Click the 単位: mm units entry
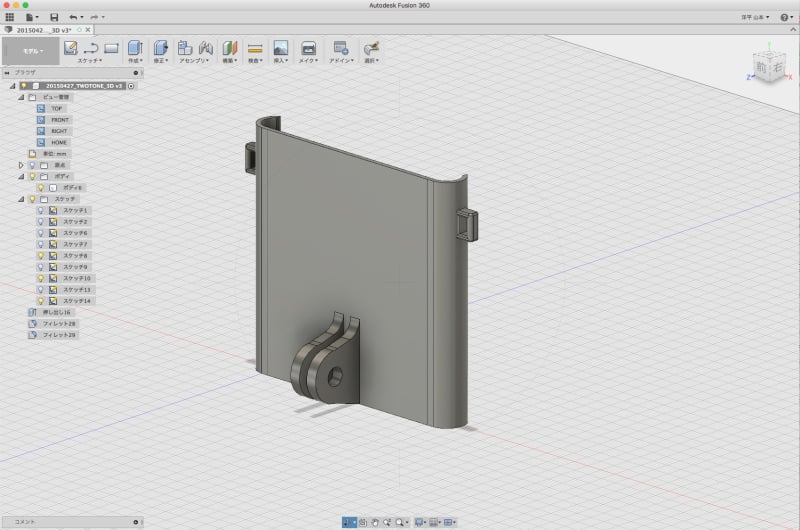The width and height of the screenshot is (800, 530). pyautogui.click(x=49, y=154)
